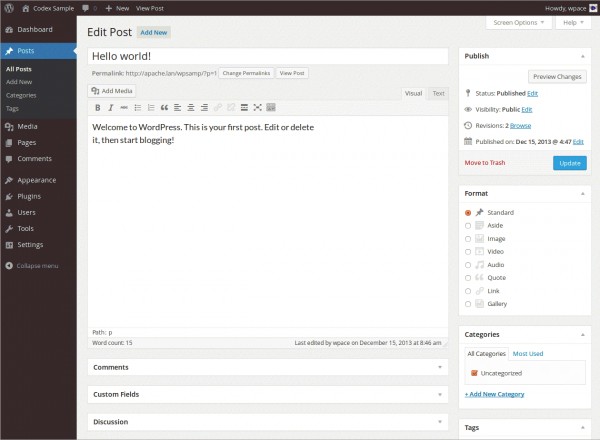The image size is (600, 440).
Task: Align text center
Action: tap(191, 108)
